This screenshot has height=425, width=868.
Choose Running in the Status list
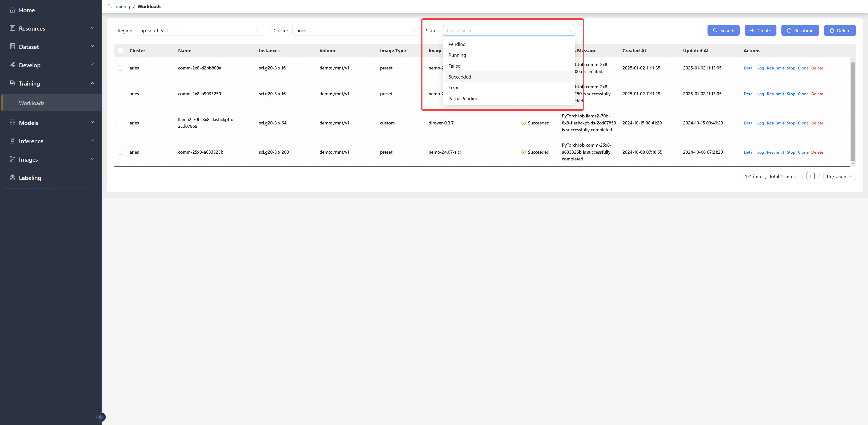(509, 55)
